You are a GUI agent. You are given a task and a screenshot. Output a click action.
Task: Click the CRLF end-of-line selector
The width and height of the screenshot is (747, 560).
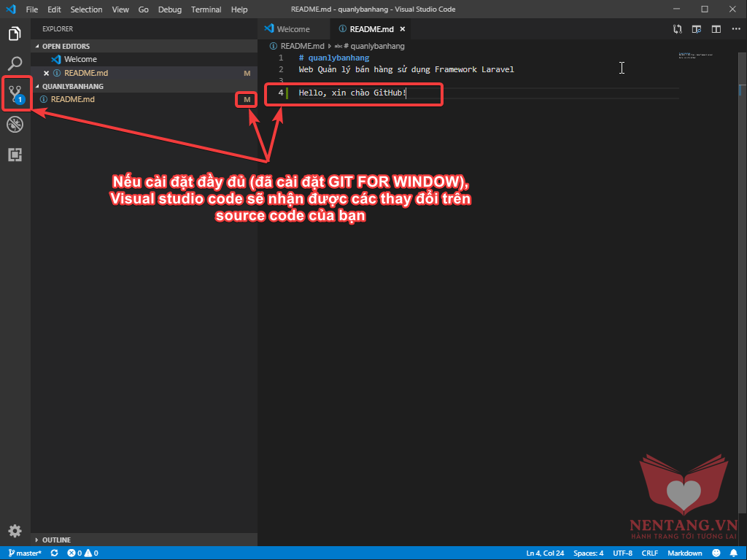click(650, 553)
